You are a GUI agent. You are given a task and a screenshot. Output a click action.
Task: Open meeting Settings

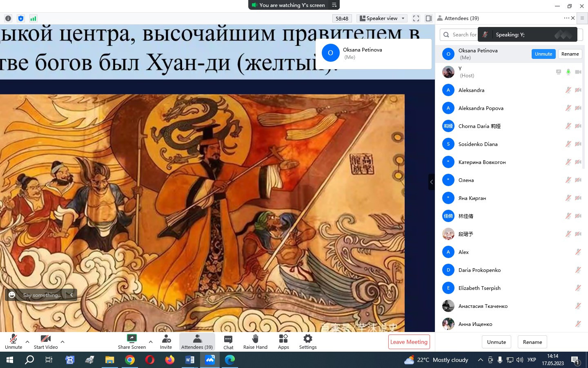pos(308,341)
